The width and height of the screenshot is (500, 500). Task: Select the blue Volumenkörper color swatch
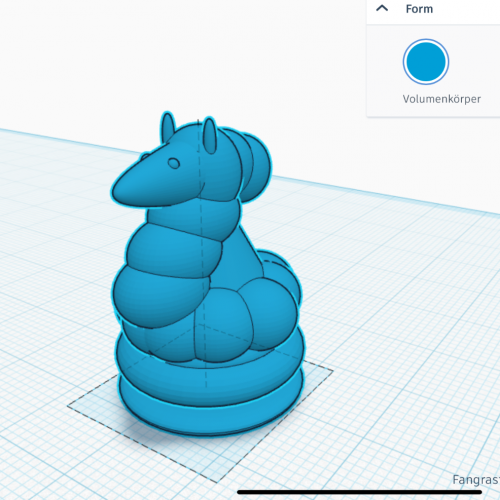(426, 62)
